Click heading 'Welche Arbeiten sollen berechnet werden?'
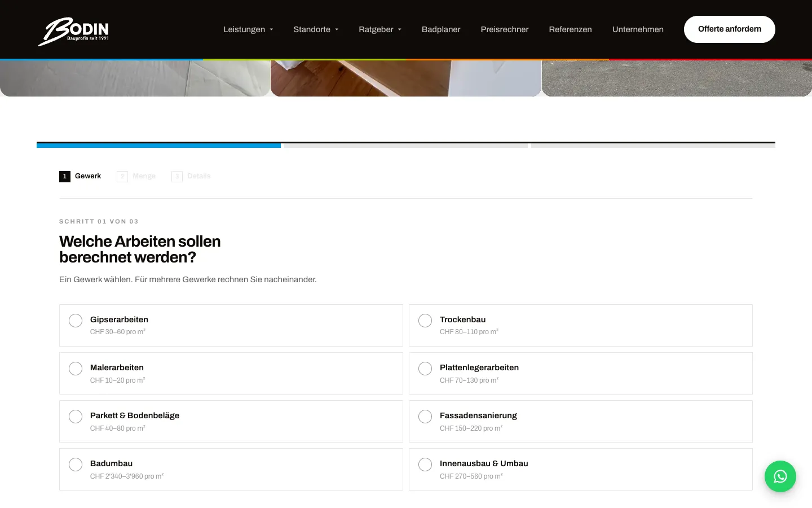812x508 pixels. [140, 249]
